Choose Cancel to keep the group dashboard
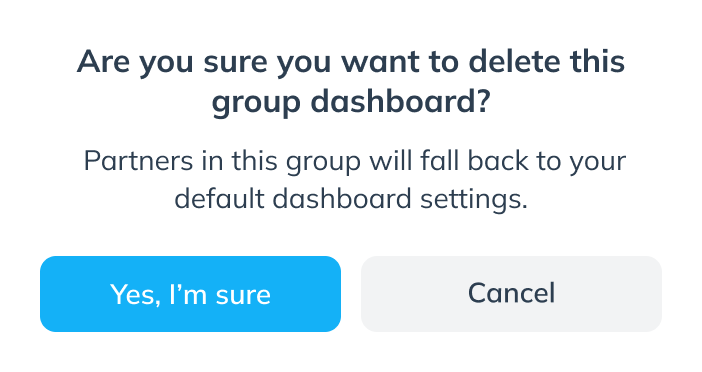 point(511,294)
